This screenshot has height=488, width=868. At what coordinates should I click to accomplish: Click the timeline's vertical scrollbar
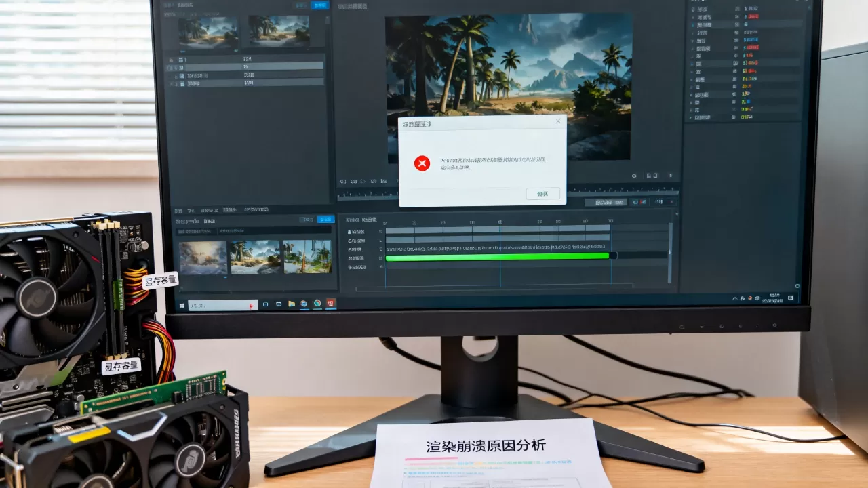[x=671, y=252]
